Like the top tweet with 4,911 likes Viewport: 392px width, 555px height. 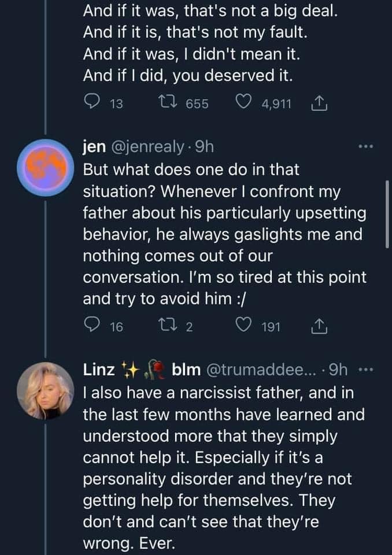click(245, 103)
